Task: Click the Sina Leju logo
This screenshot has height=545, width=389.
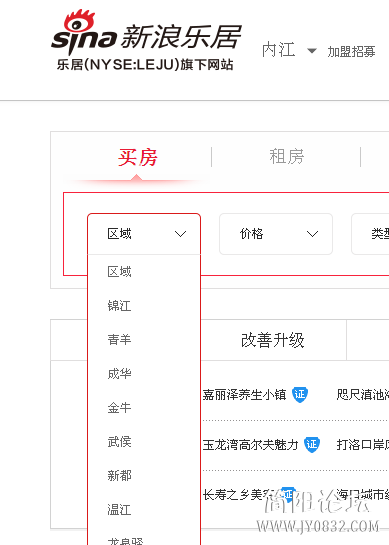Action: point(146,32)
